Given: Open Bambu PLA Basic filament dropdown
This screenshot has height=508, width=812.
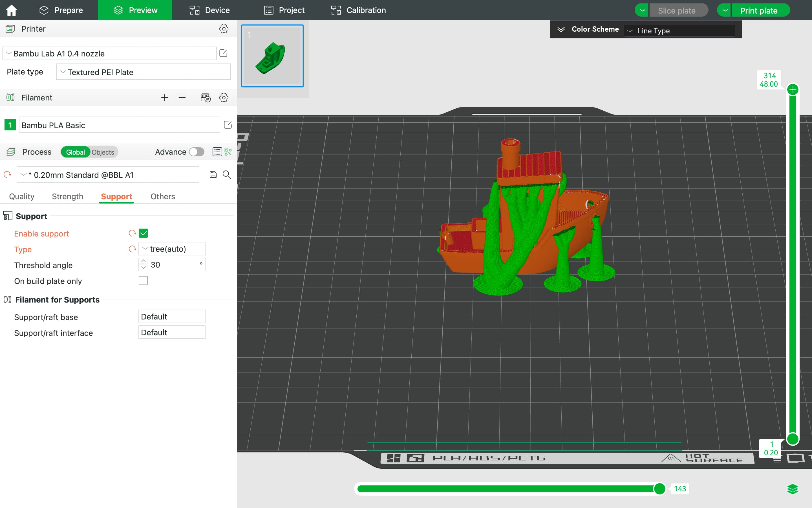Looking at the screenshot, I should pyautogui.click(x=120, y=125).
